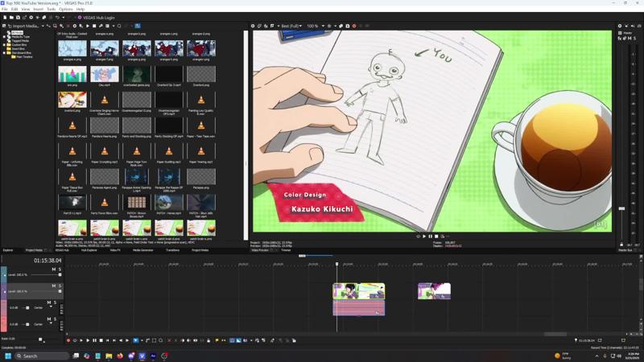Collapse the Storyboard Bins node
Image resolution: width=644 pixels, height=362 pixels.
[4, 53]
